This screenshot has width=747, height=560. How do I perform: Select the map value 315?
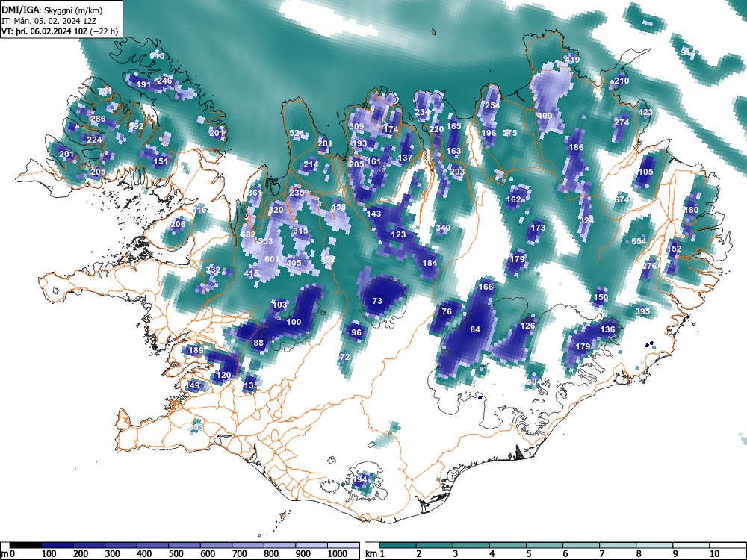pos(300,231)
